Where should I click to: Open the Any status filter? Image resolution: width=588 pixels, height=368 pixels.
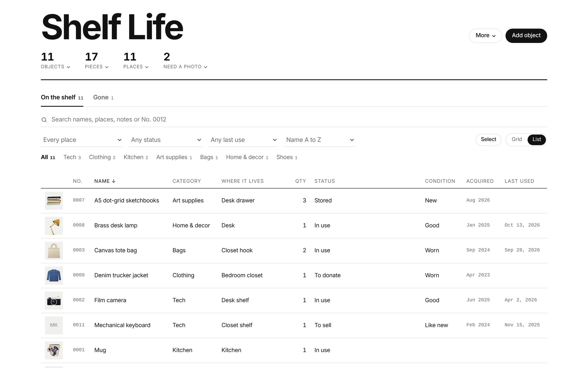pyautogui.click(x=166, y=140)
